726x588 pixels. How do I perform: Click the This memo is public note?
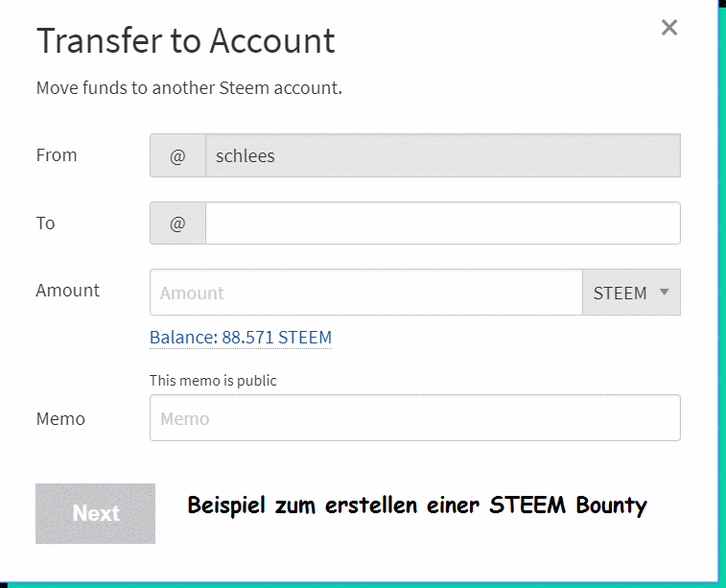click(213, 381)
